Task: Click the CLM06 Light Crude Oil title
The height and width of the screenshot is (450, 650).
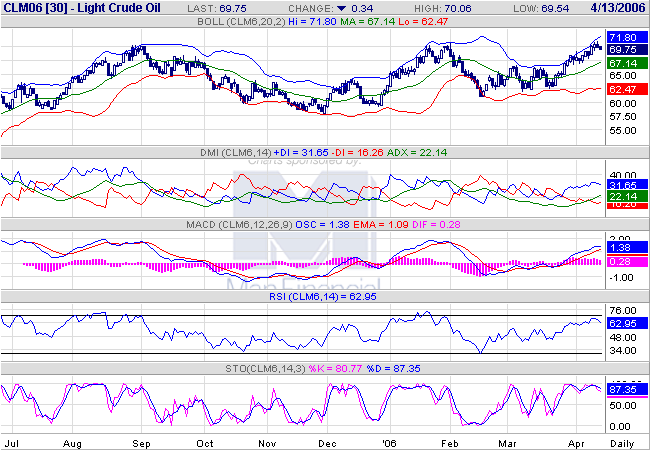Action: 72,8
